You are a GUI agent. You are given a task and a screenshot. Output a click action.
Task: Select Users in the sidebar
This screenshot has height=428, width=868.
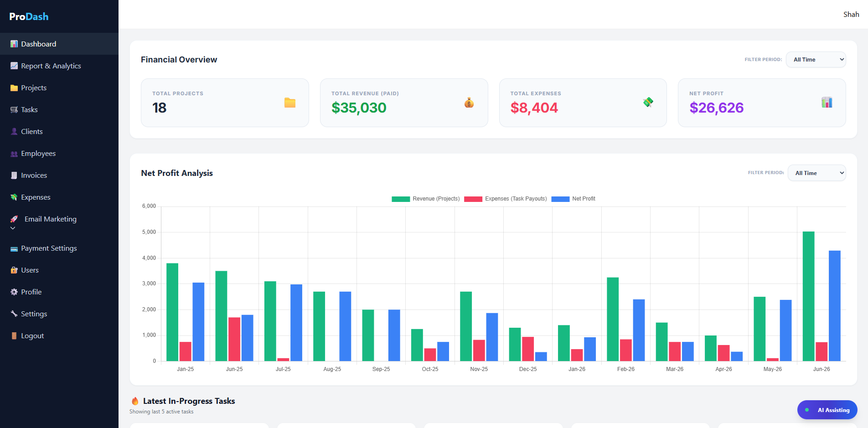59,270
